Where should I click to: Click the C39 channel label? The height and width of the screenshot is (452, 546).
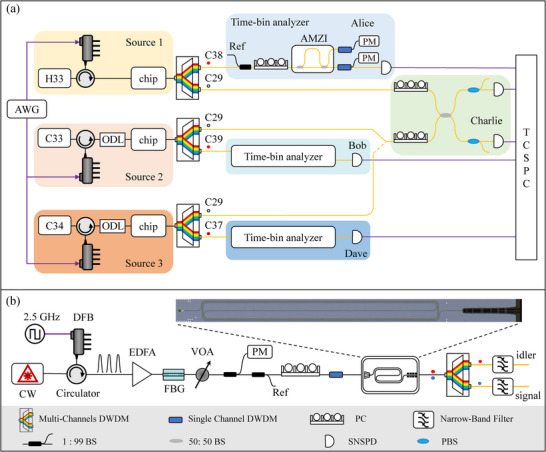(x=213, y=139)
